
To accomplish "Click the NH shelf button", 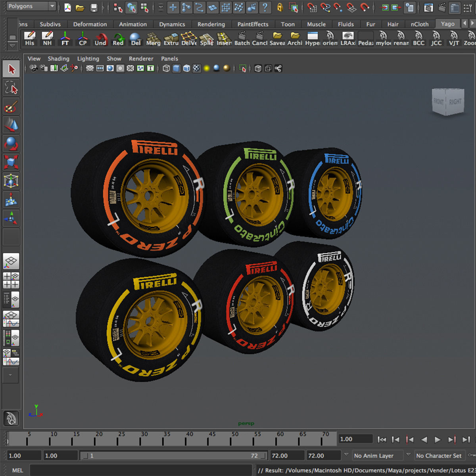I will (x=47, y=38).
